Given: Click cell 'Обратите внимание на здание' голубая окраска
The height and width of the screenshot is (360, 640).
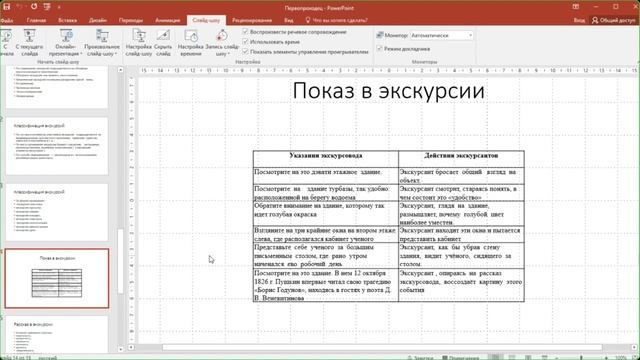Looking at the screenshot, I should 326,213.
